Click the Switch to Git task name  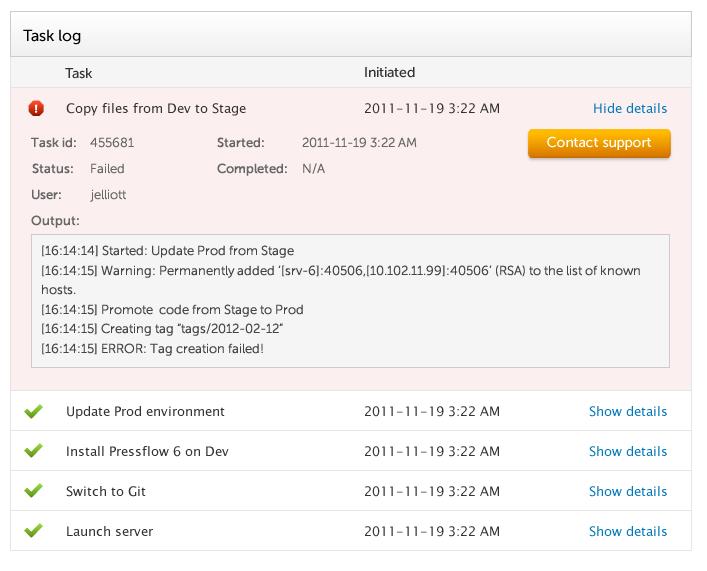107,491
